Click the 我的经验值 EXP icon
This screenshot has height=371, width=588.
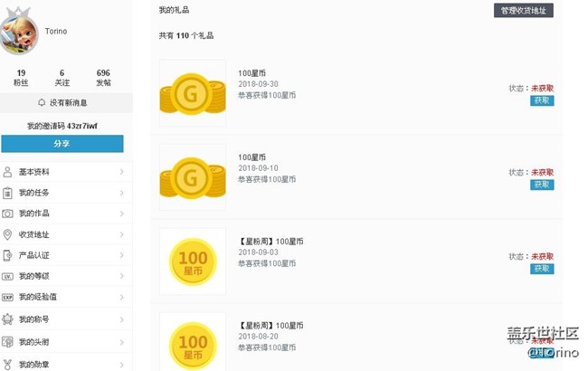(x=8, y=297)
